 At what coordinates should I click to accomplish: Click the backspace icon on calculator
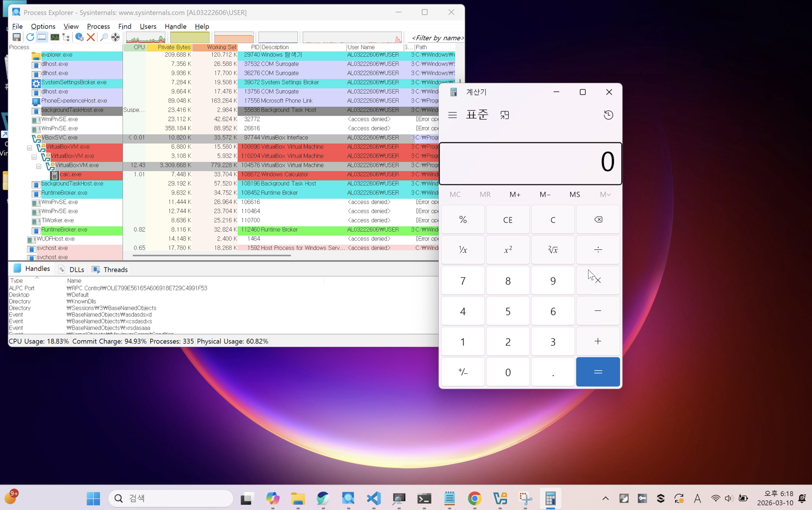click(x=598, y=219)
